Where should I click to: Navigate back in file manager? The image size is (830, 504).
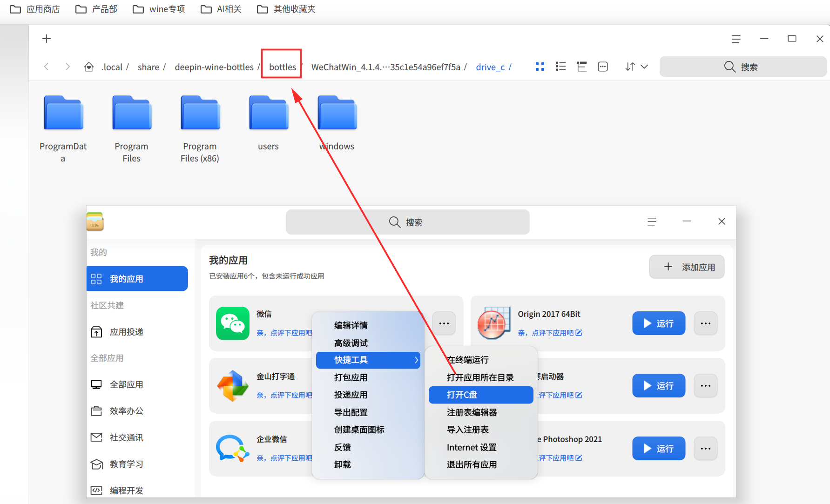tap(46, 67)
